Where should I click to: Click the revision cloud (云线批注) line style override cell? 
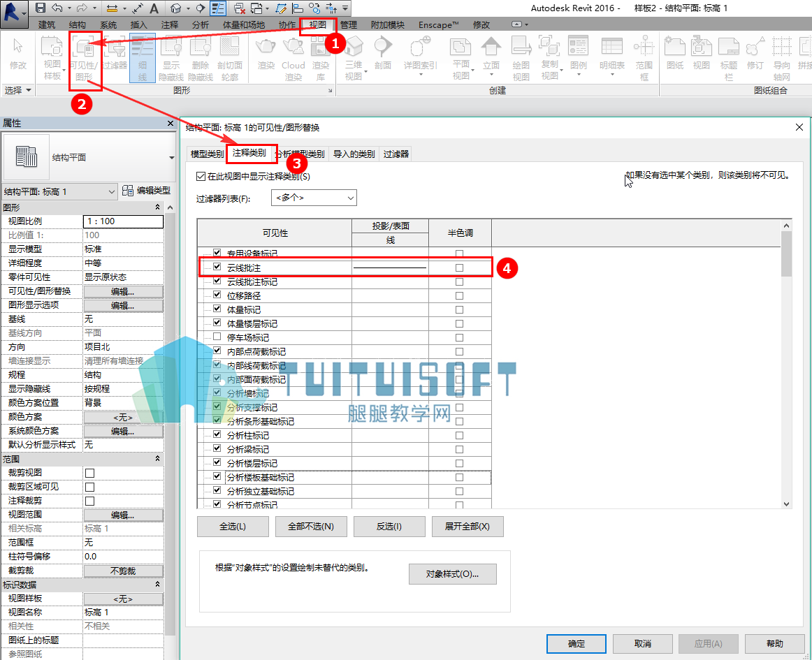click(390, 267)
